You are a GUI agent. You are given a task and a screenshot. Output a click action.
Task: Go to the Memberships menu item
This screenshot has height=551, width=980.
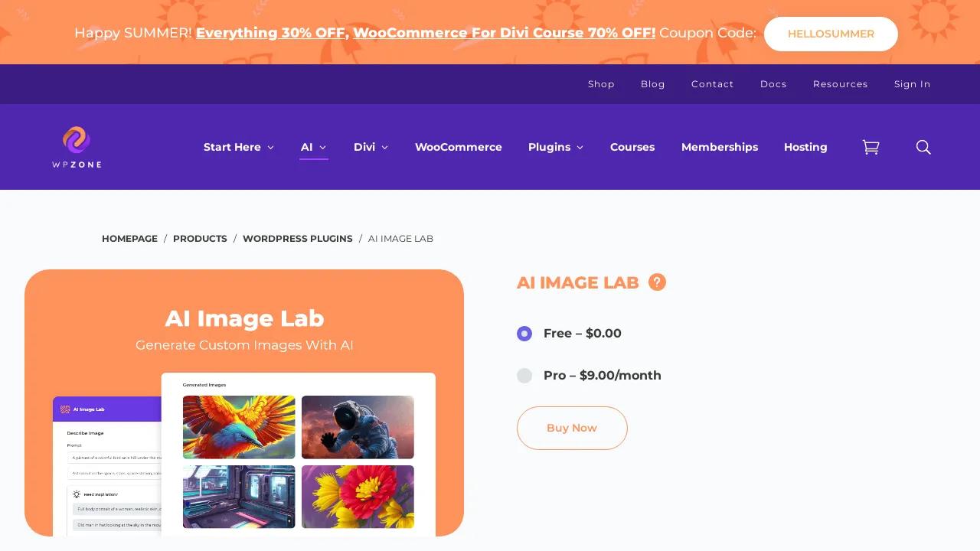[720, 147]
